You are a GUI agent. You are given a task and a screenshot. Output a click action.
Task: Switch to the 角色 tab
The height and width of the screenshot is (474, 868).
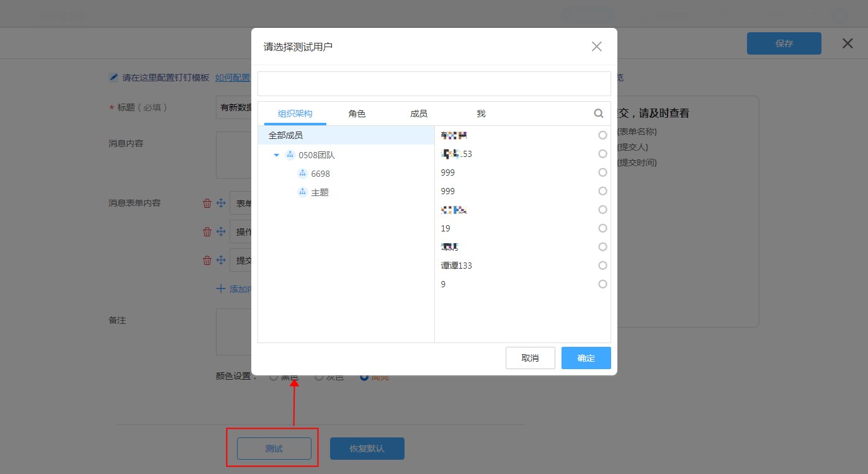point(357,114)
